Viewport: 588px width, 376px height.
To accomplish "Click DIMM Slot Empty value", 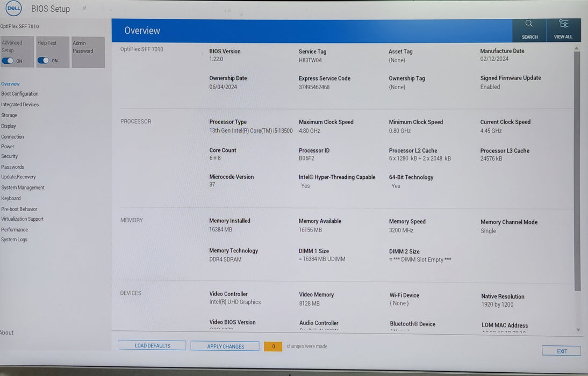I will click(x=420, y=259).
